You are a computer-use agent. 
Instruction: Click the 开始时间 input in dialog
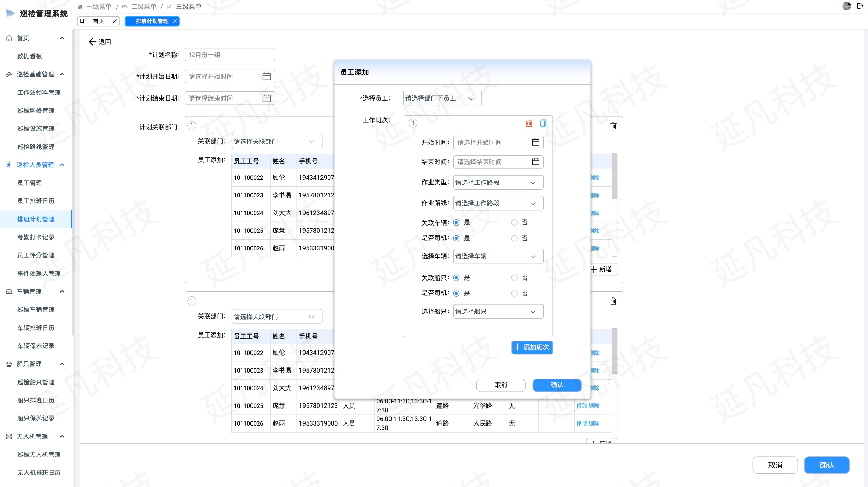pos(498,142)
